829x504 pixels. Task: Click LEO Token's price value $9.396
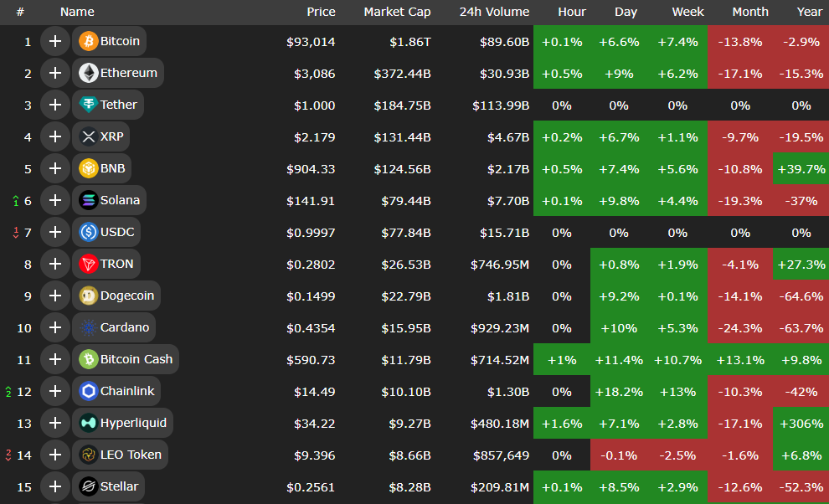(x=314, y=455)
